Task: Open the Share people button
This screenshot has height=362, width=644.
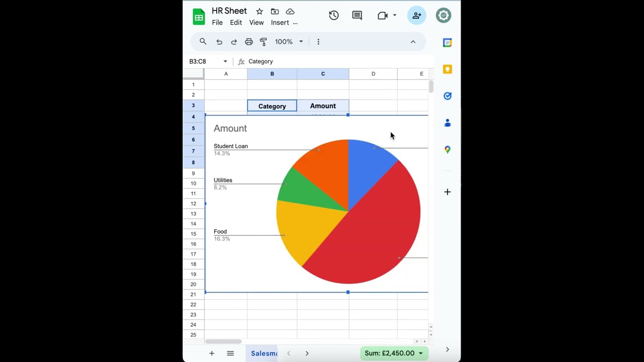Action: [417, 16]
